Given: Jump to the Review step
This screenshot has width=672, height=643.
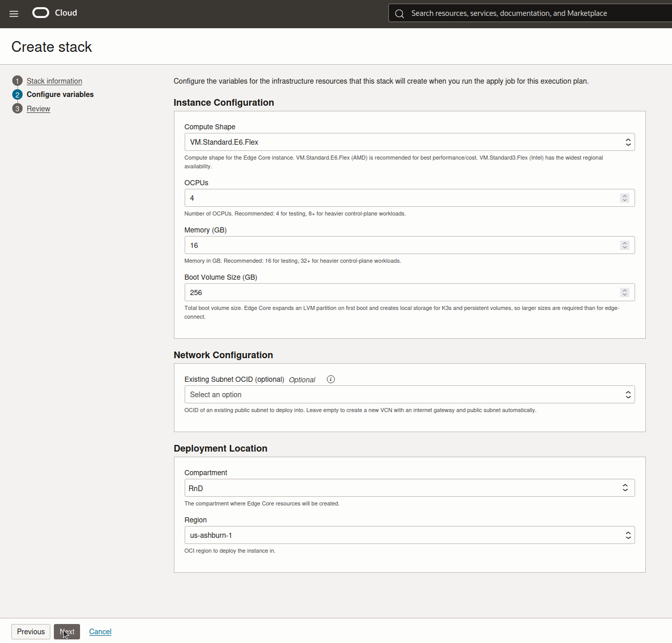Looking at the screenshot, I should (x=38, y=109).
